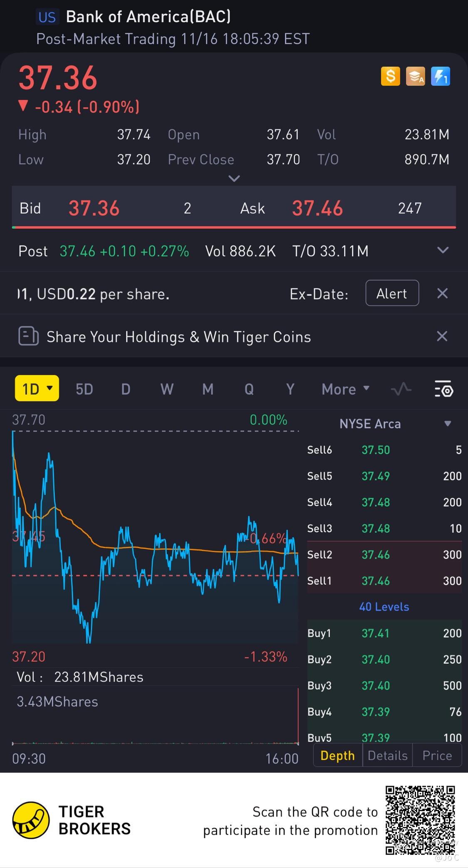
Task: Tap the Vol 23.81M value
Action: (427, 134)
